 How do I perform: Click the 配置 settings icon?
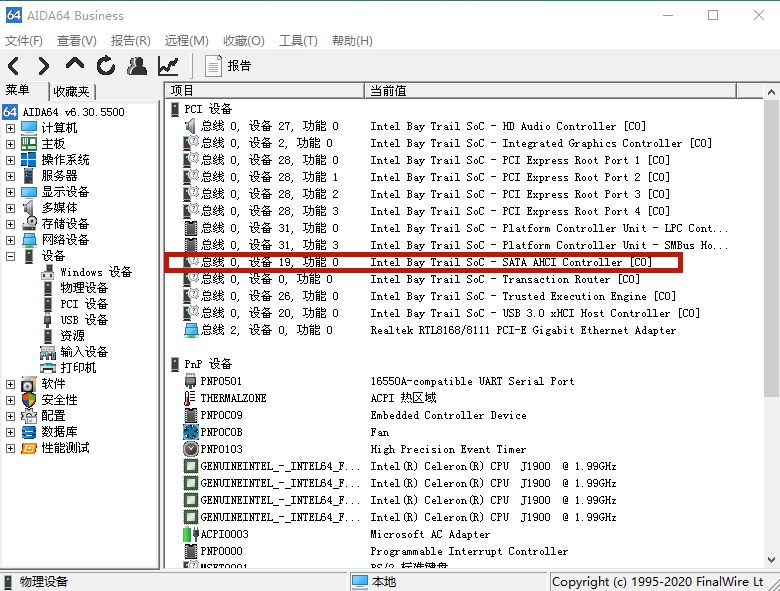(29, 415)
